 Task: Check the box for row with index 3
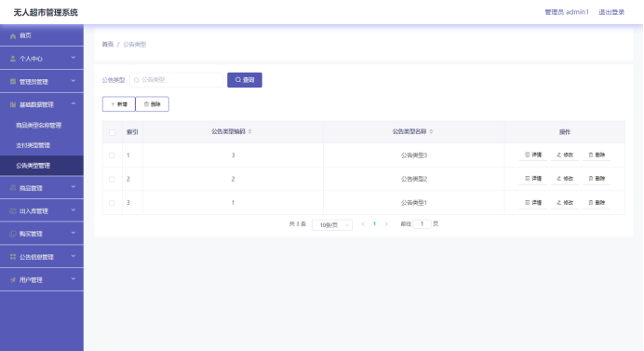tap(112, 203)
